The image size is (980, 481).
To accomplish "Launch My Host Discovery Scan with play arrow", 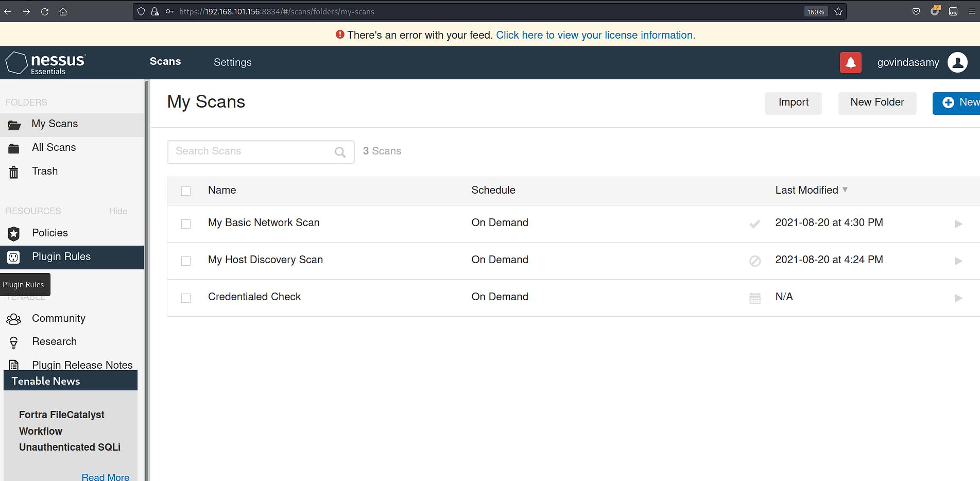I will pyautogui.click(x=958, y=261).
